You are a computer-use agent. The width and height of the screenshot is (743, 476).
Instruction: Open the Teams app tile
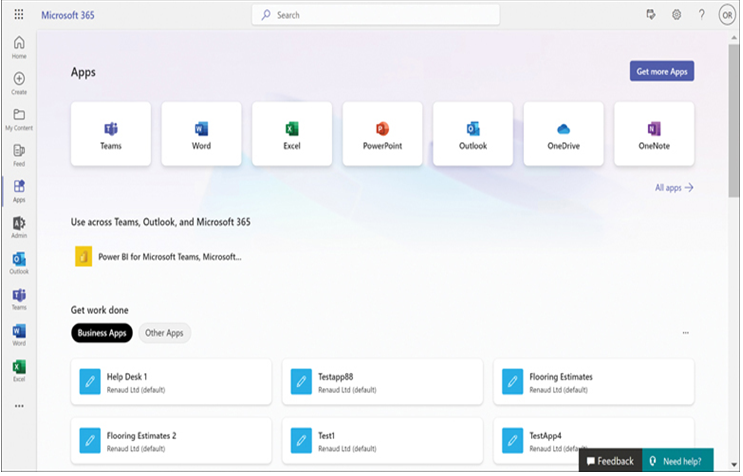(x=111, y=134)
